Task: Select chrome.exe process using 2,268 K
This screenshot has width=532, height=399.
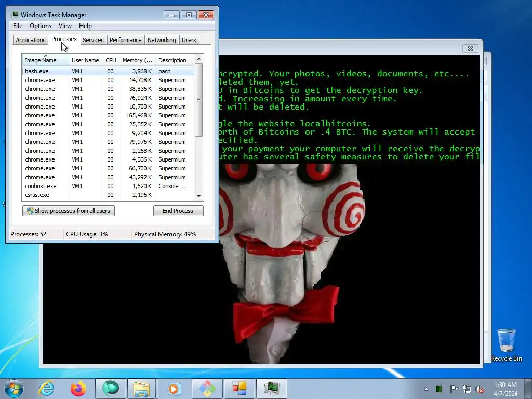Action: (x=108, y=151)
